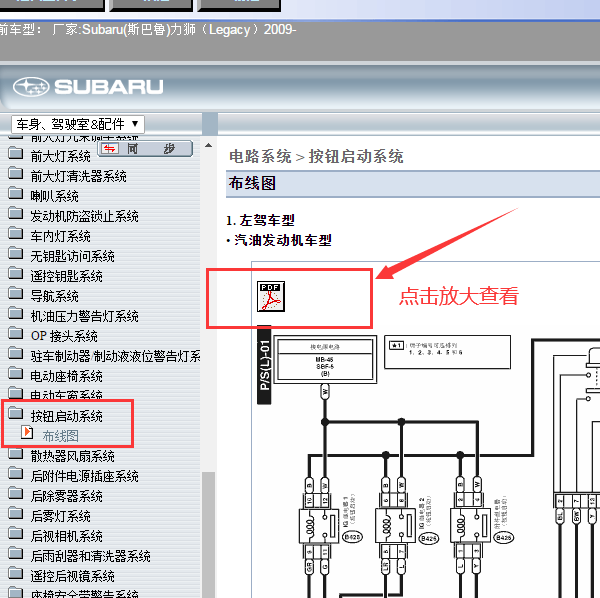Click the document icon beside 布线图

(27, 432)
